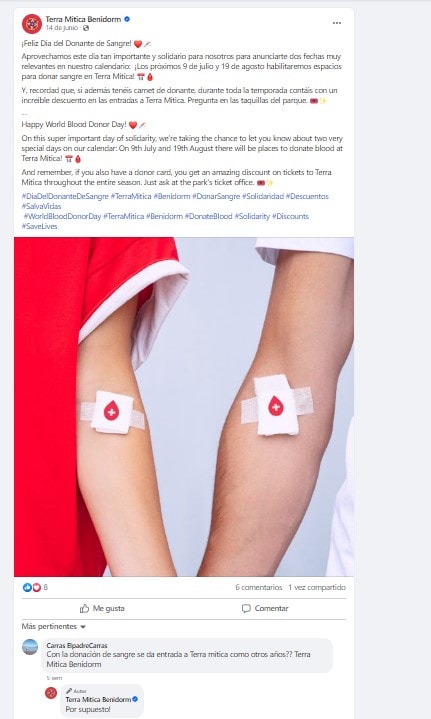
Task: Click the 14 de junio timestamp
Action: pos(61,28)
